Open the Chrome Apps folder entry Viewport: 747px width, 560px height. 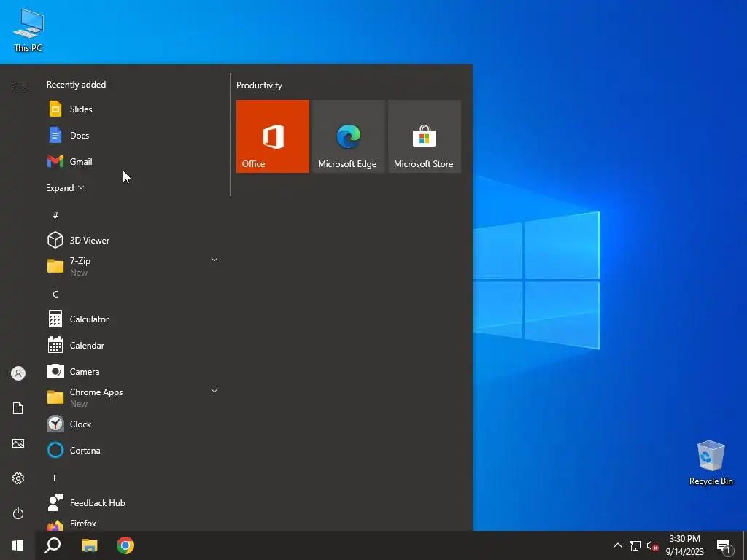click(133, 397)
